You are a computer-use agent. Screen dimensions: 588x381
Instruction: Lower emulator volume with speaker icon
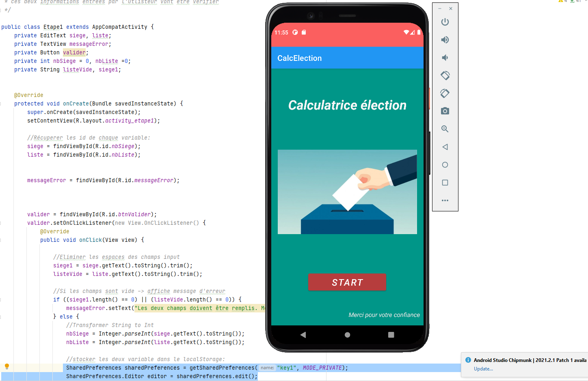pyautogui.click(x=445, y=58)
